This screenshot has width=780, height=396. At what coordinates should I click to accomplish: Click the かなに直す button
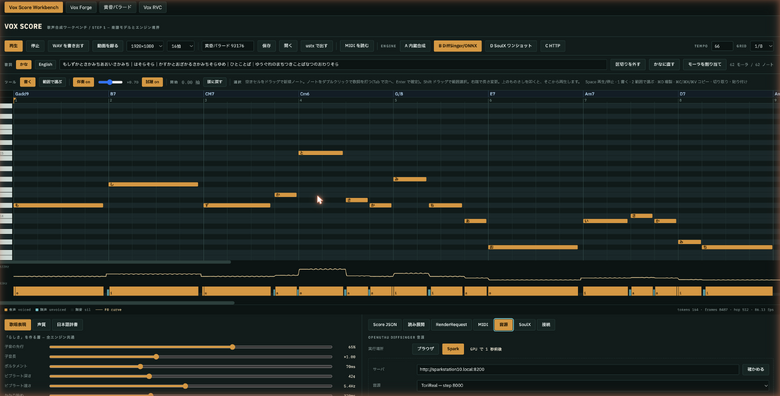point(664,64)
